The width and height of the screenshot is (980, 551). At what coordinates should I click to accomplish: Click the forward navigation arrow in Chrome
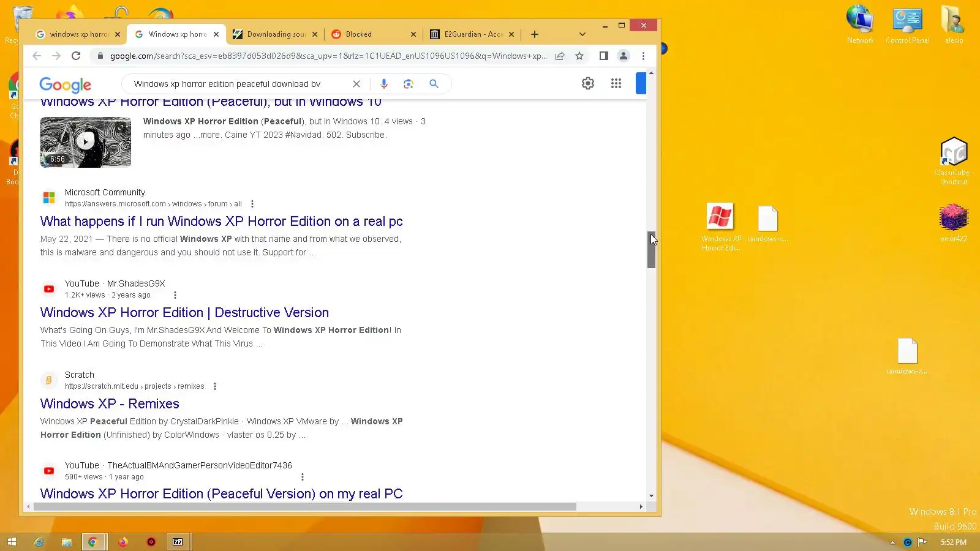(x=56, y=56)
